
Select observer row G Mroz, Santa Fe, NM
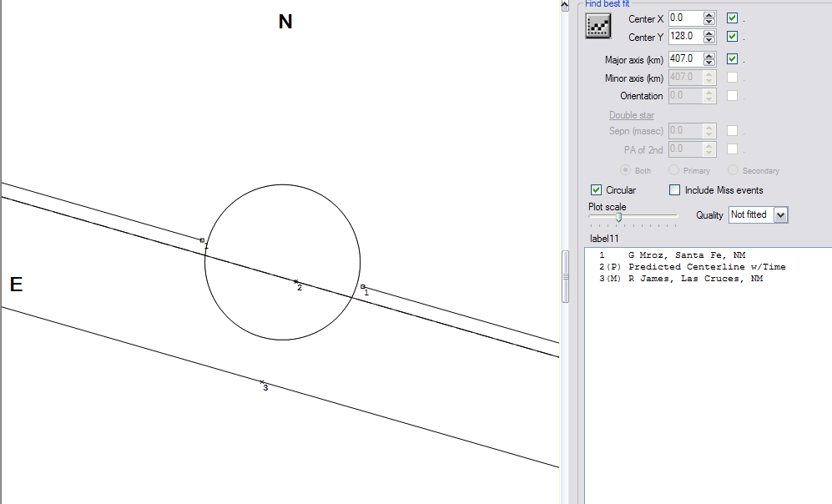[x=673, y=255]
